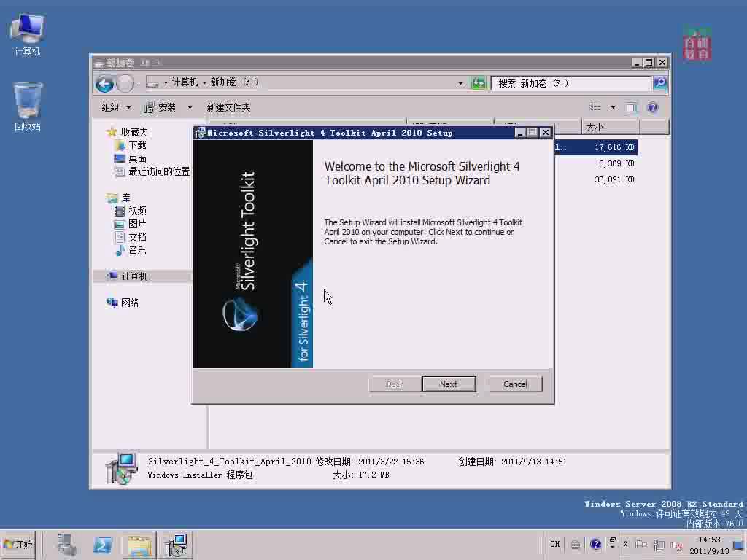747x560 pixels.
Task: Open 下载 folder in favorites
Action: click(131, 145)
